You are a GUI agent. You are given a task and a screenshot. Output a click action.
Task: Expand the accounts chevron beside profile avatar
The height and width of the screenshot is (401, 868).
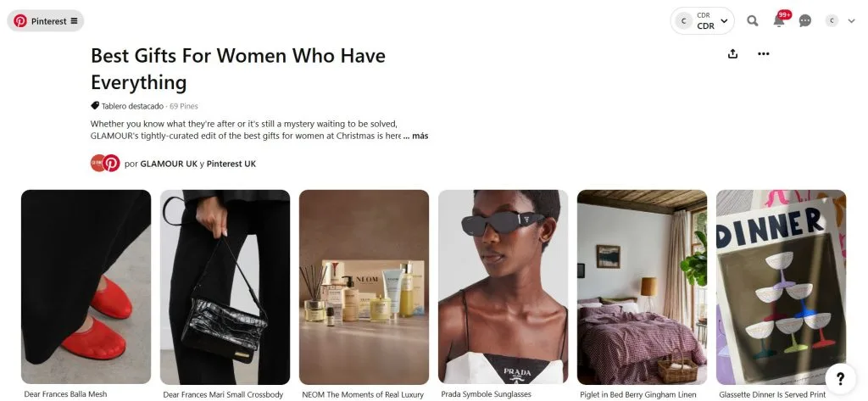(x=851, y=21)
